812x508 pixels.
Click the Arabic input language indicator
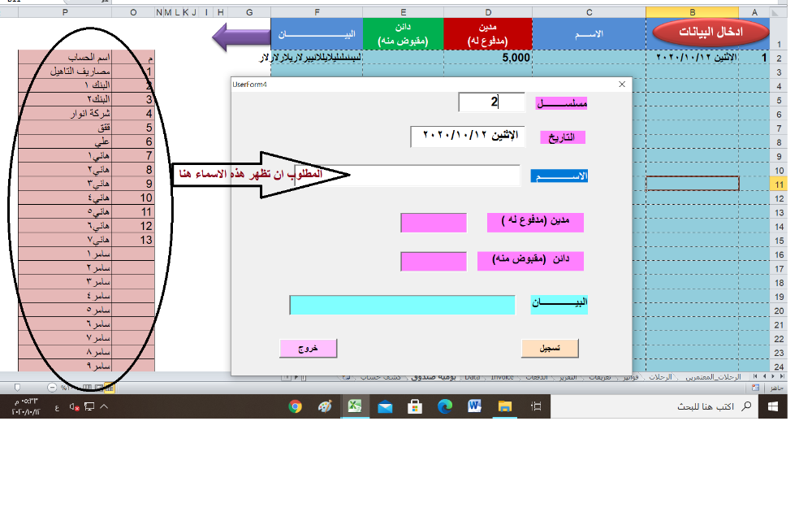pyautogui.click(x=57, y=408)
